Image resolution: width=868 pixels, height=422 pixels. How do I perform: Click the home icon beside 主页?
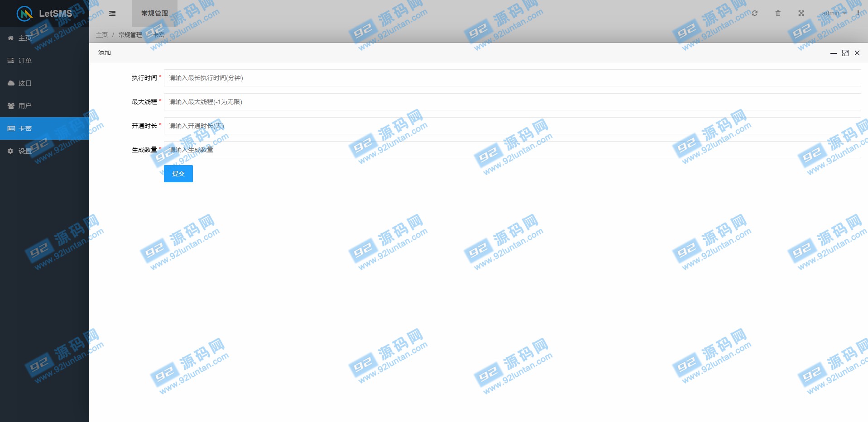pos(11,38)
